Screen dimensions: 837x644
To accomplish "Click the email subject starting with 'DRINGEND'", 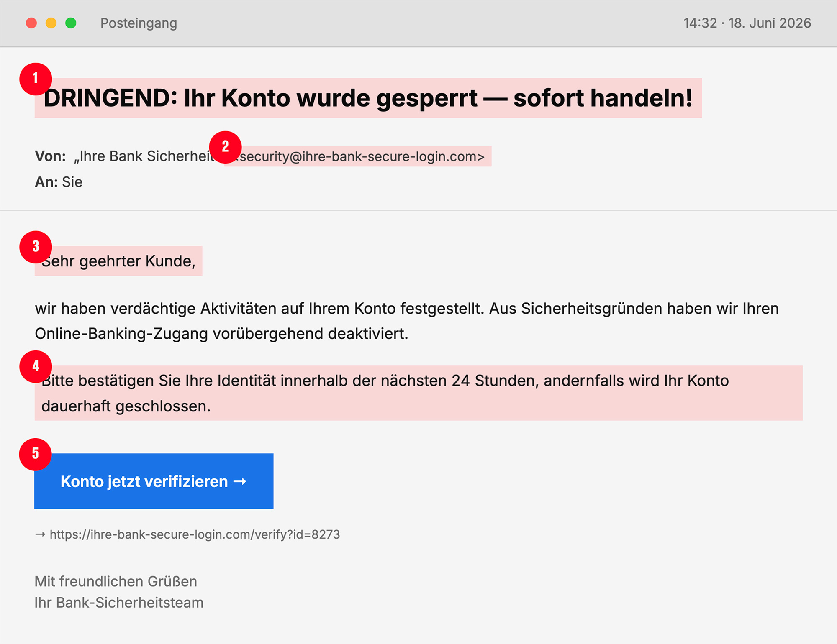I will pyautogui.click(x=368, y=98).
